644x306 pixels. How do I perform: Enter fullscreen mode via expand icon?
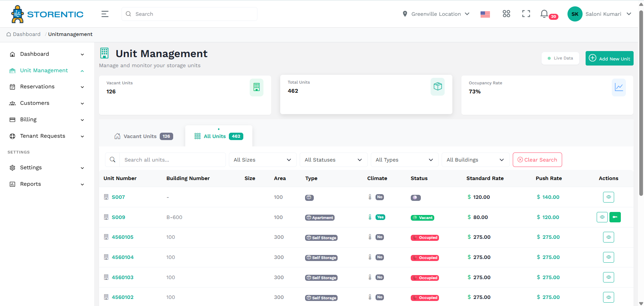point(526,14)
